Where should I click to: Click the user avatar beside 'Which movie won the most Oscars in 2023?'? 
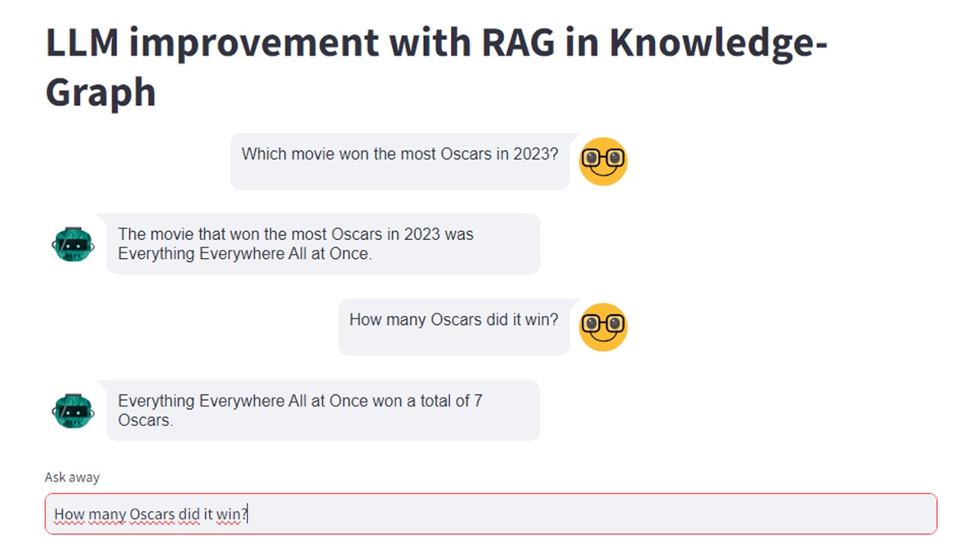603,162
